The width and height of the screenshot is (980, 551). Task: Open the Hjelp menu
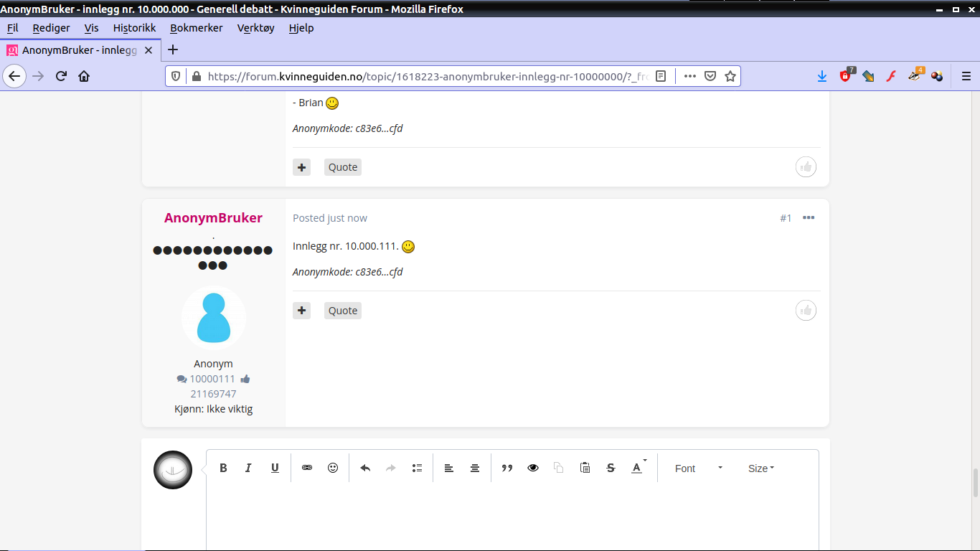coord(301,28)
